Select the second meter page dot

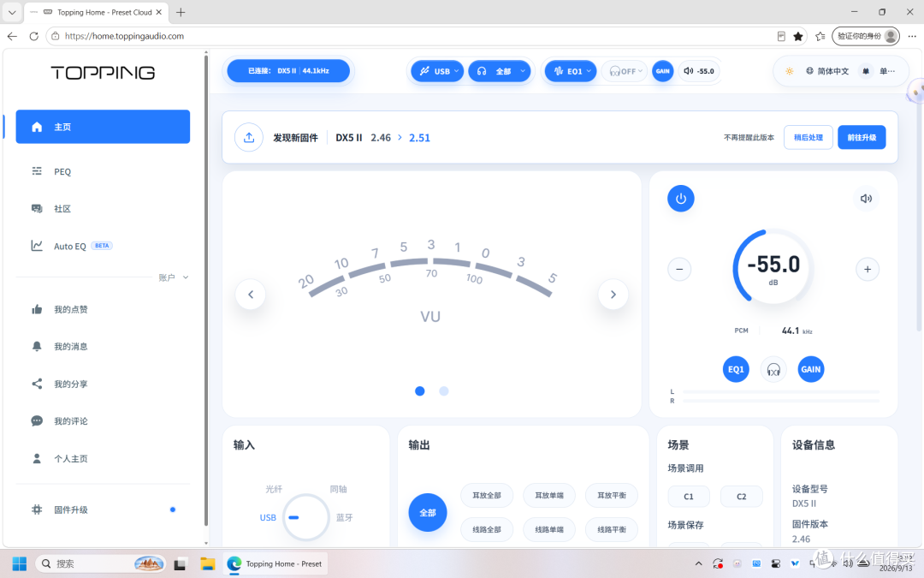click(444, 391)
